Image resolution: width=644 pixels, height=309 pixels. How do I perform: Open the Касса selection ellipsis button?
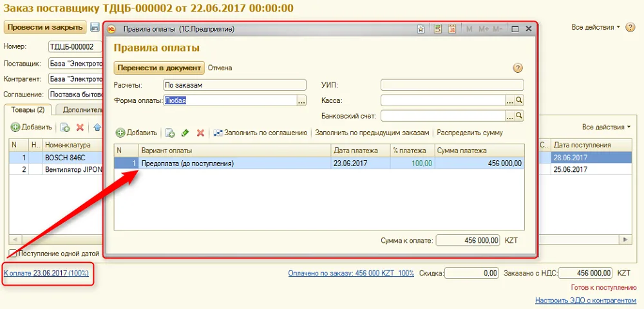click(x=509, y=100)
